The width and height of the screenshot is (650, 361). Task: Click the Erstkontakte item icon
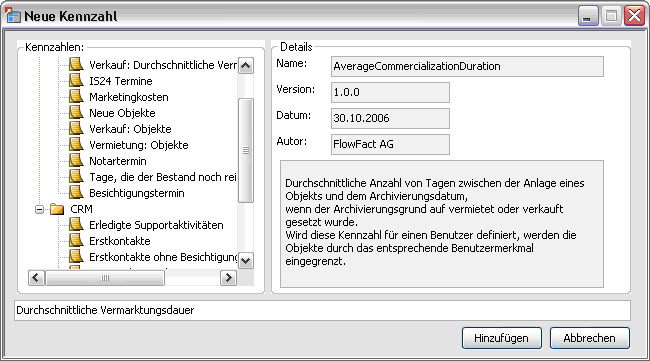pyautogui.click(x=76, y=241)
